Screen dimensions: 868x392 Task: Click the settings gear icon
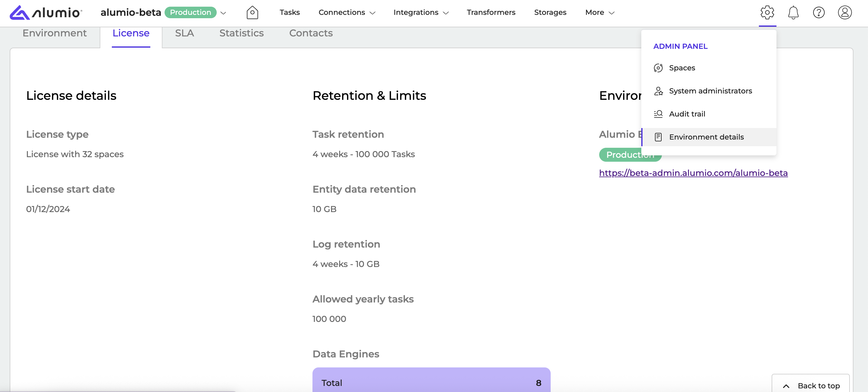(767, 12)
